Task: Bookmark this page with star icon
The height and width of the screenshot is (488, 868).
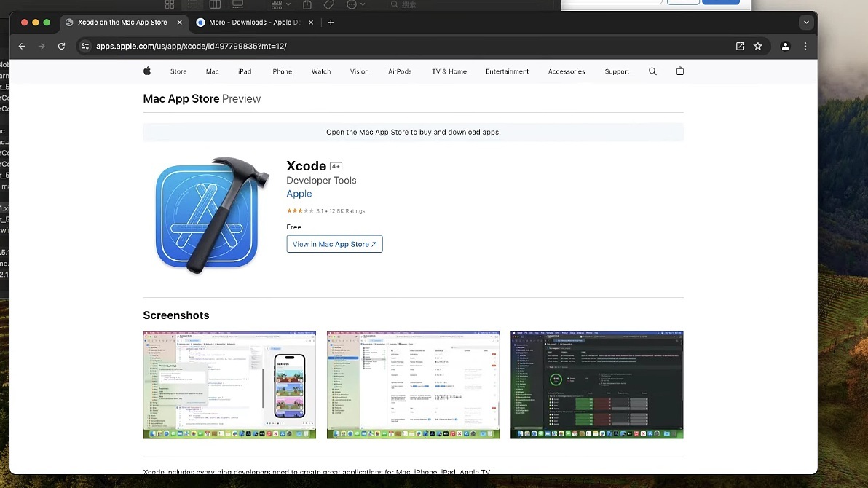Action: 758,47
